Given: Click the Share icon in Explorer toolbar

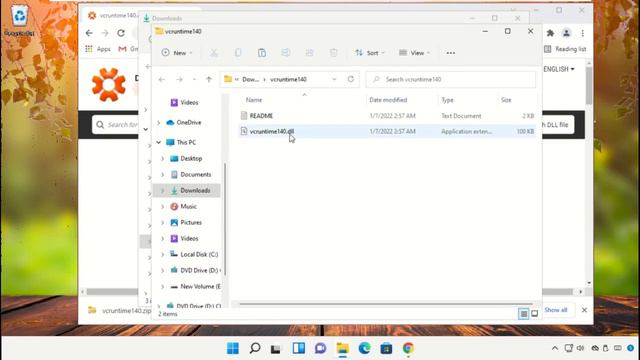Looking at the screenshot, I should coord(309,53).
